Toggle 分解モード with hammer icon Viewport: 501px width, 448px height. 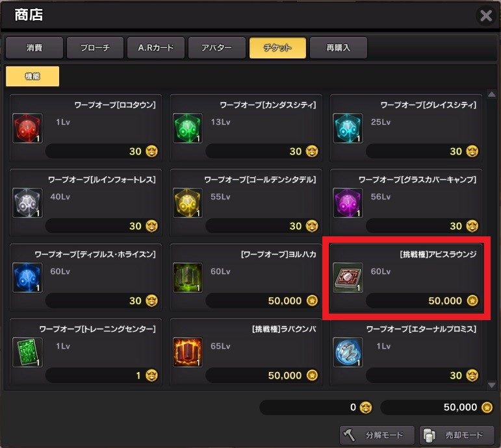pos(377,435)
